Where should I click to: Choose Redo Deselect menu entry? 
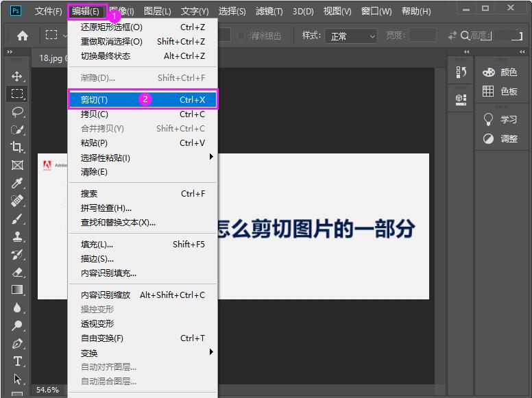pyautogui.click(x=143, y=41)
